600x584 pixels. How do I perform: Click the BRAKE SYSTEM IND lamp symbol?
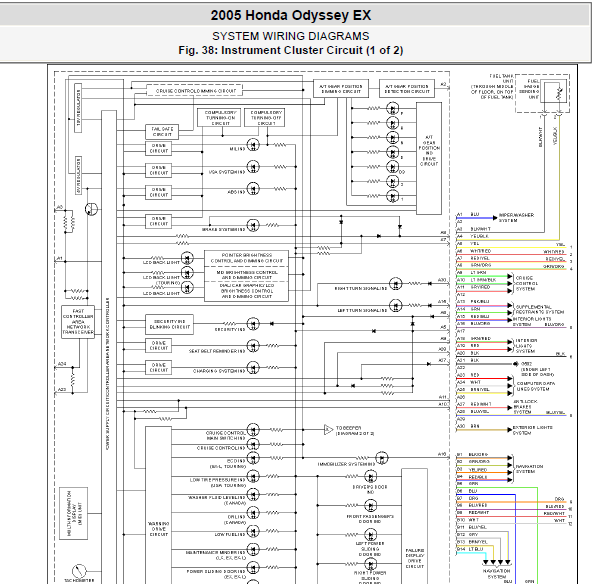(253, 225)
